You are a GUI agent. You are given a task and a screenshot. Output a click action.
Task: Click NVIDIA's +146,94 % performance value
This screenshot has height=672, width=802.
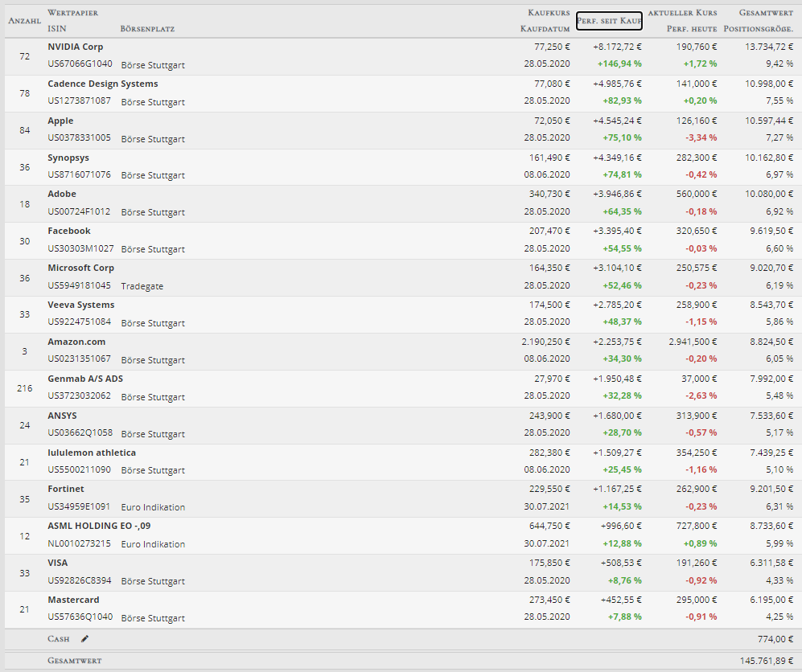tap(619, 64)
